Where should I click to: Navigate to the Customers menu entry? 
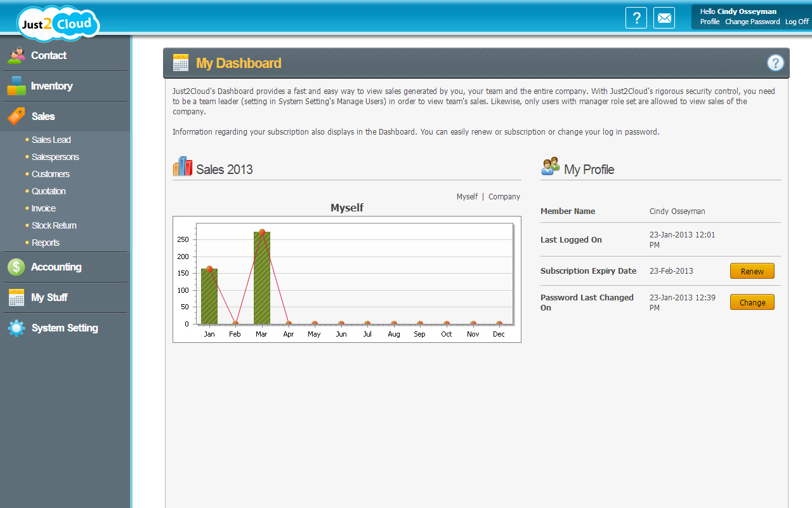coord(50,173)
